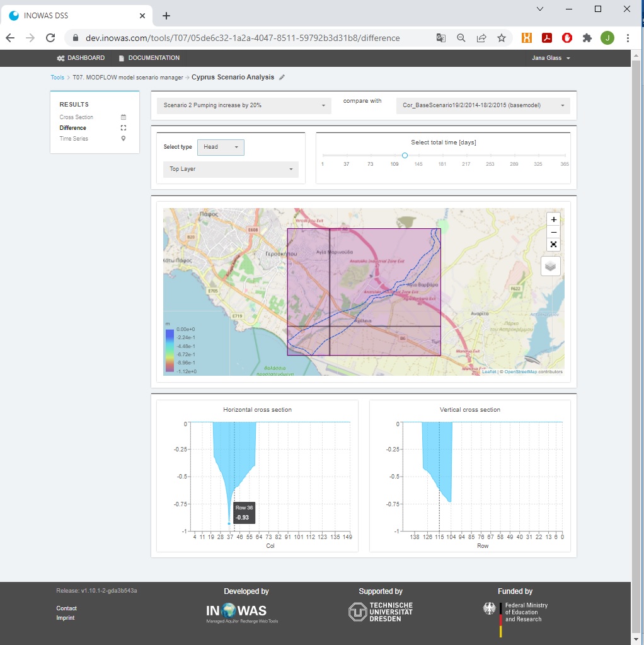The image size is (644, 645).
Task: Open the Imprint link in the footer
Action: point(66,617)
